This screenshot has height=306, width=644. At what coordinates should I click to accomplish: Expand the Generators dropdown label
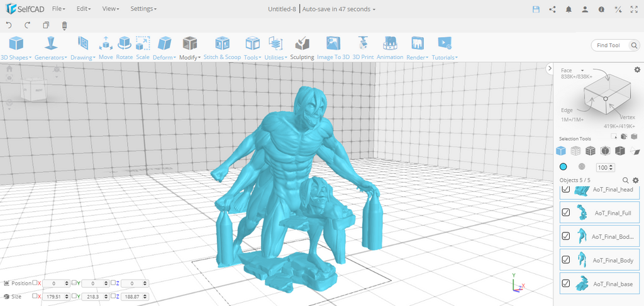coord(51,57)
